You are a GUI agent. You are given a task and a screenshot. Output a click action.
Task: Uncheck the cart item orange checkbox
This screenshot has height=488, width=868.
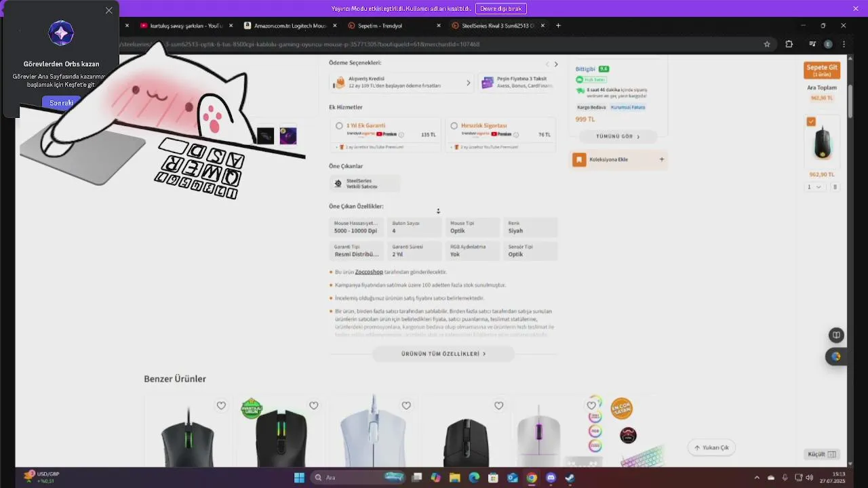point(811,121)
